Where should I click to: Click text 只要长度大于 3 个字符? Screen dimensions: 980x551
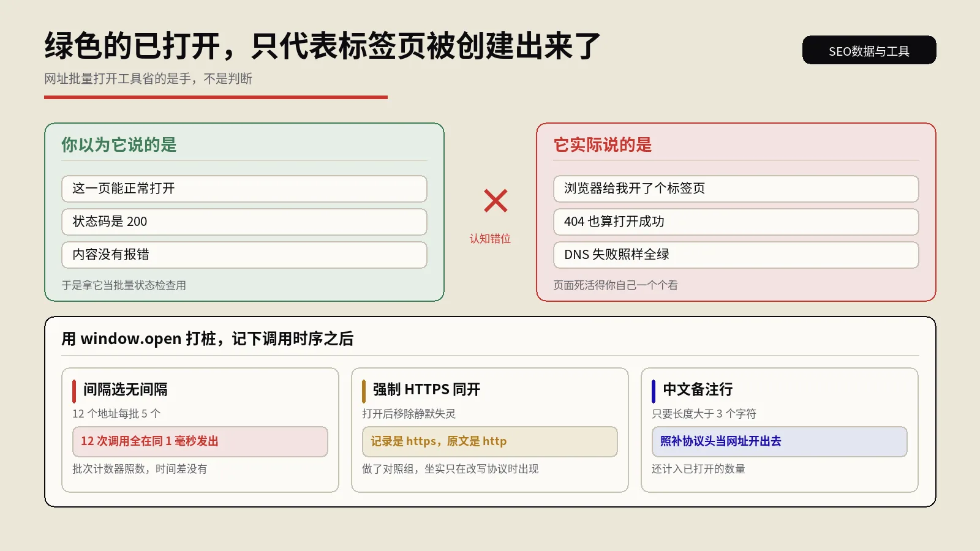pyautogui.click(x=704, y=414)
